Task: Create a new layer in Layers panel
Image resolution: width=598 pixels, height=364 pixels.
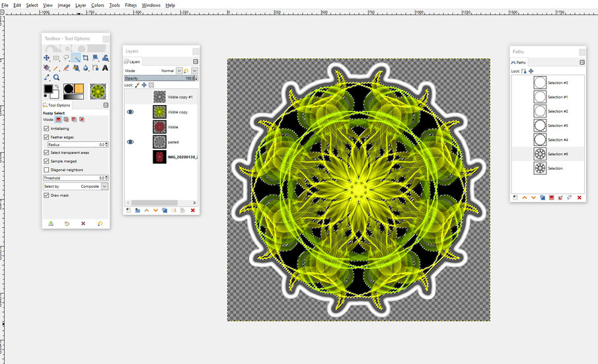Action: (129, 210)
